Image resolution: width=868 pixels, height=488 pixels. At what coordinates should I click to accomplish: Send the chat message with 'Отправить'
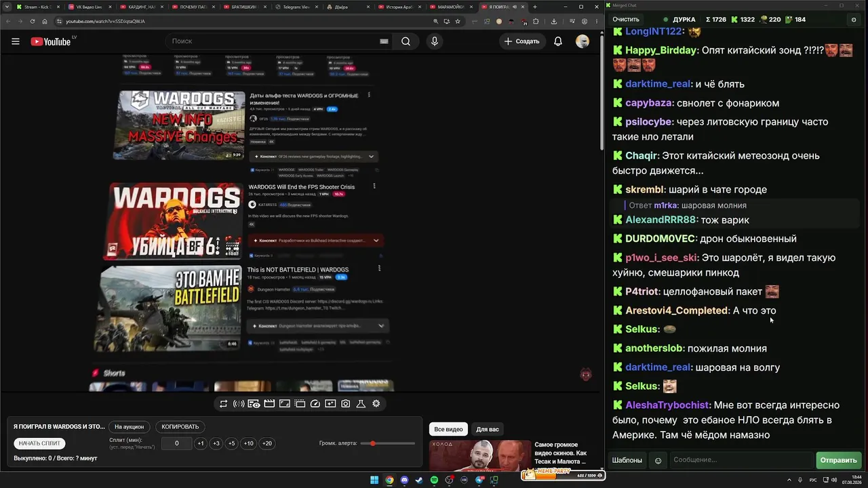(839, 461)
